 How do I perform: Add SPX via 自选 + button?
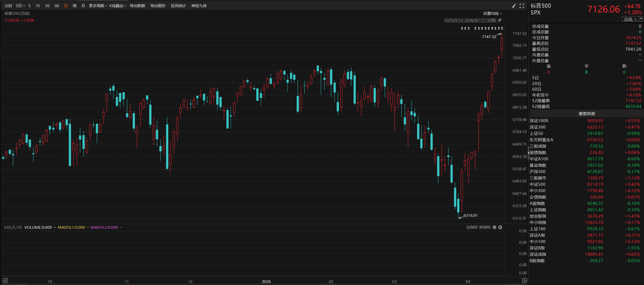click(630, 19)
